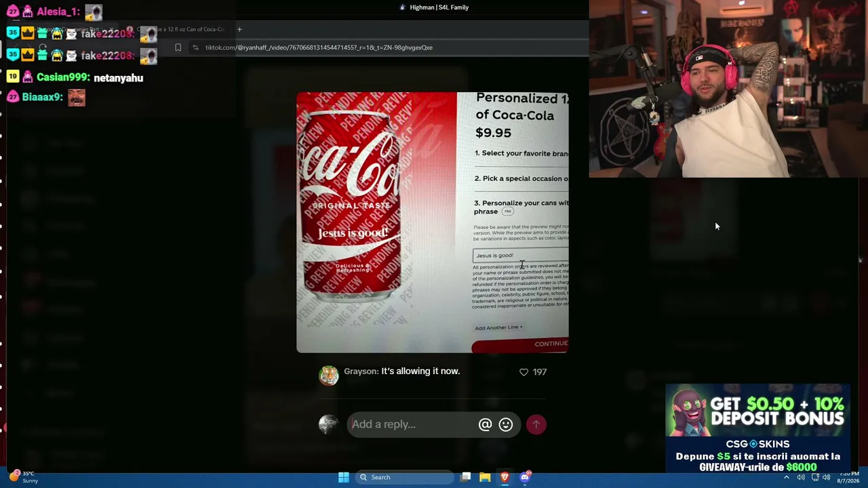Click the netanyahu chat message
This screenshot has width=868, height=488.
click(x=119, y=78)
